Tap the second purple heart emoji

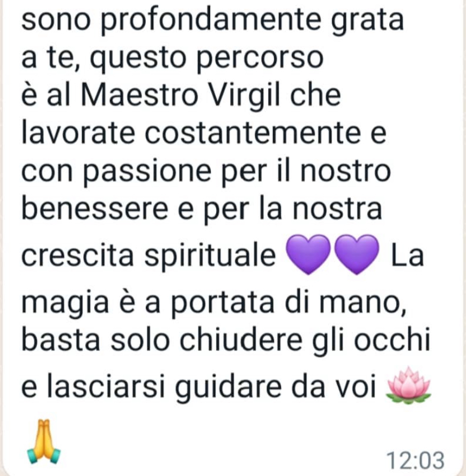[357, 254]
